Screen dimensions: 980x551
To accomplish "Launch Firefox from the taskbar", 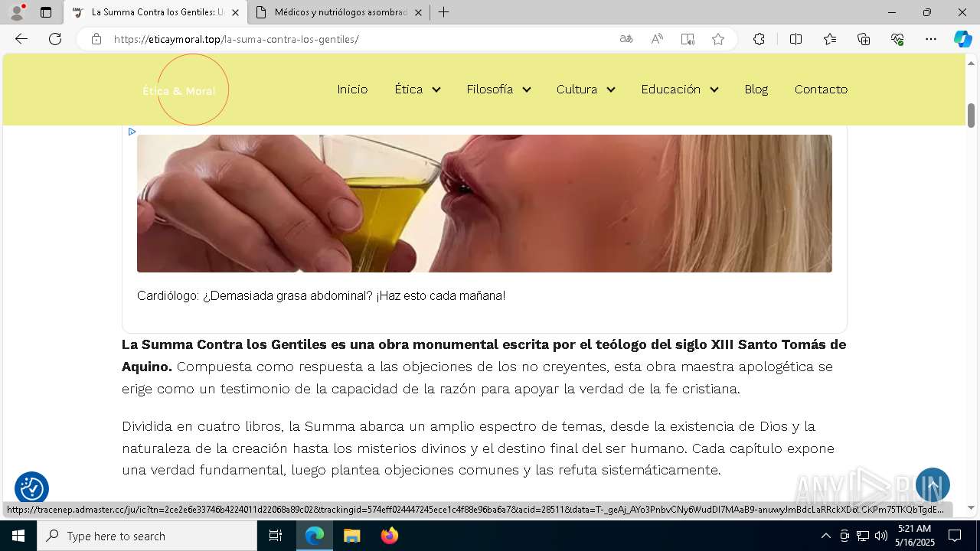I will pos(390,536).
